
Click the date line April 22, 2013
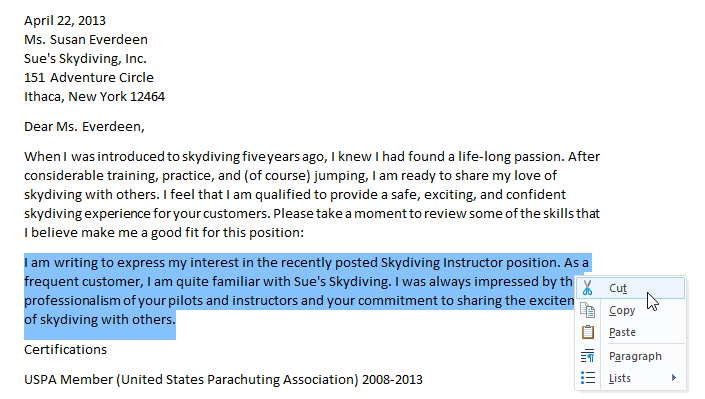65,21
